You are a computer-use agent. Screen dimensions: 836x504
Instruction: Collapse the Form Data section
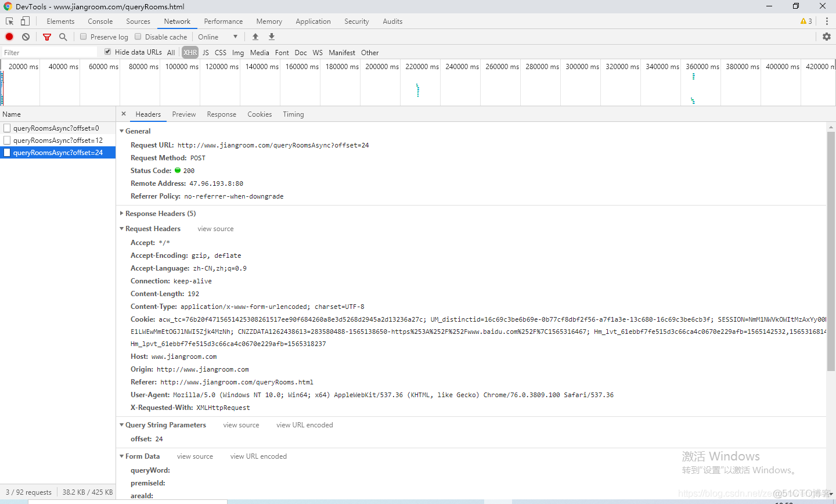[x=122, y=456]
